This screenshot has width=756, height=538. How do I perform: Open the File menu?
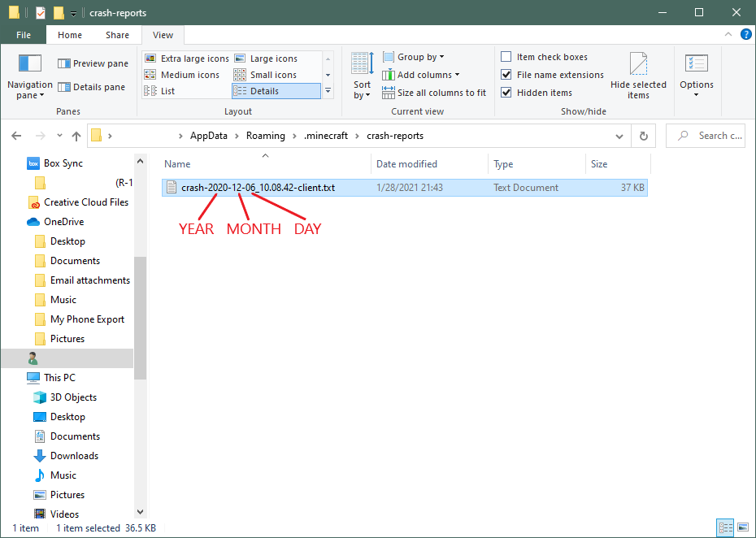(x=24, y=35)
